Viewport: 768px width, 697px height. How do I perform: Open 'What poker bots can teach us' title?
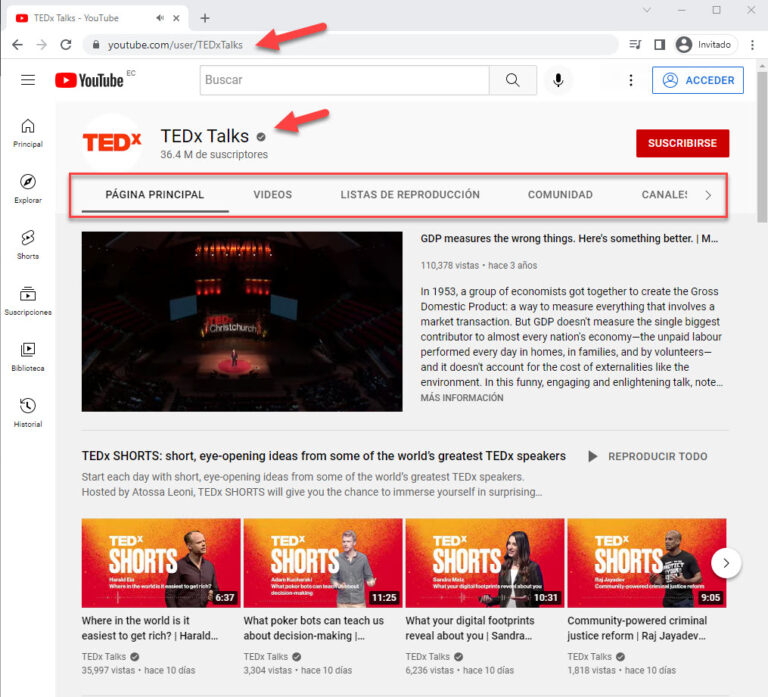314,628
